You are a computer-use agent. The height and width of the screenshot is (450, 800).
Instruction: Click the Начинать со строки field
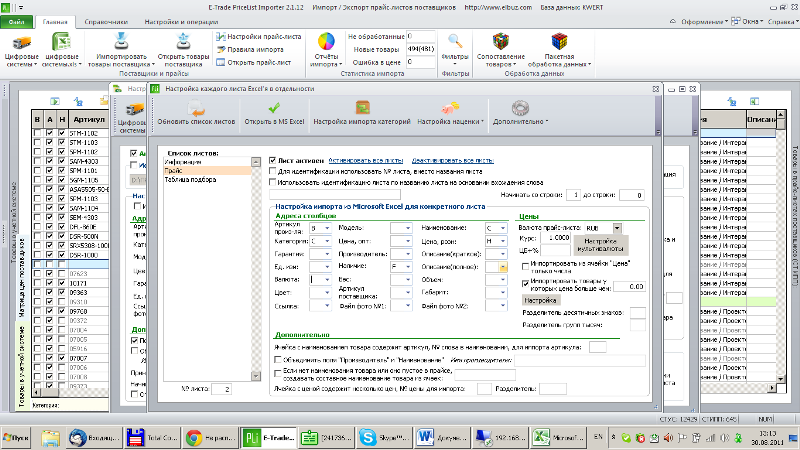pos(573,195)
